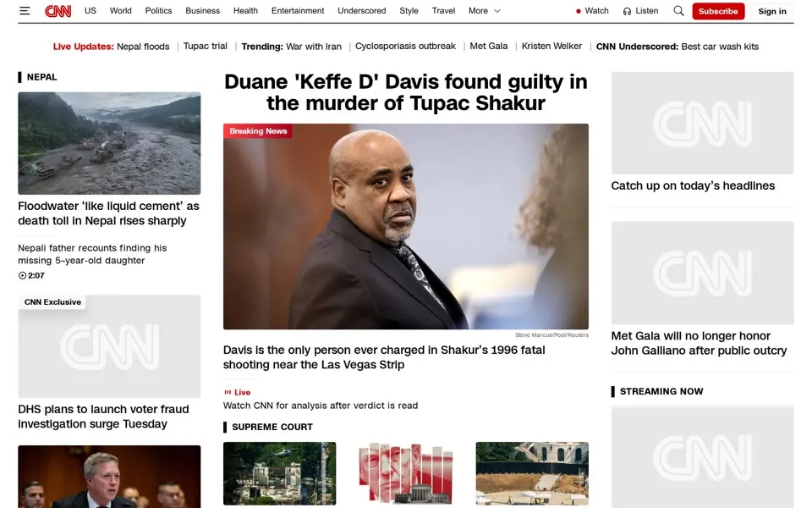Open the Politics section
This screenshot has height=508, width=812.
pos(158,11)
